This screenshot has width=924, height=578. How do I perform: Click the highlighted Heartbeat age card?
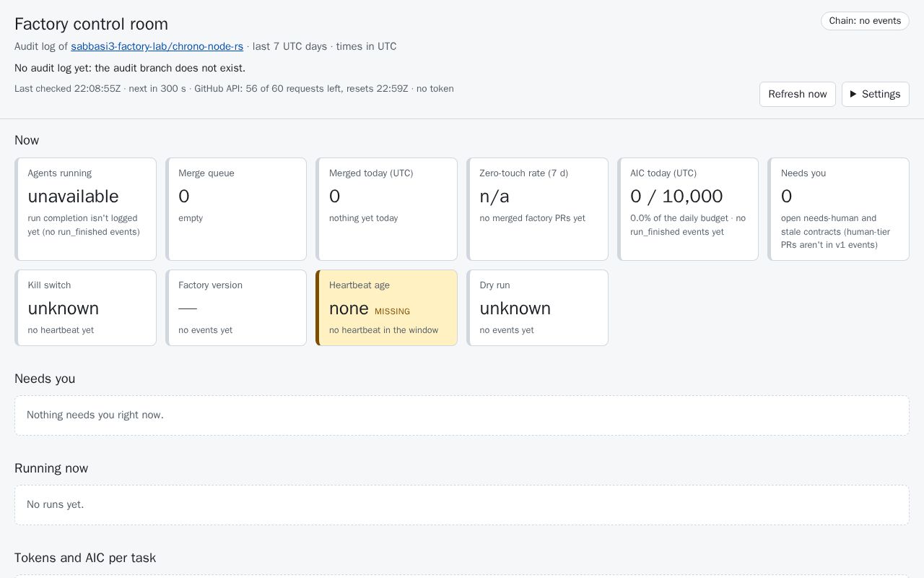386,308
